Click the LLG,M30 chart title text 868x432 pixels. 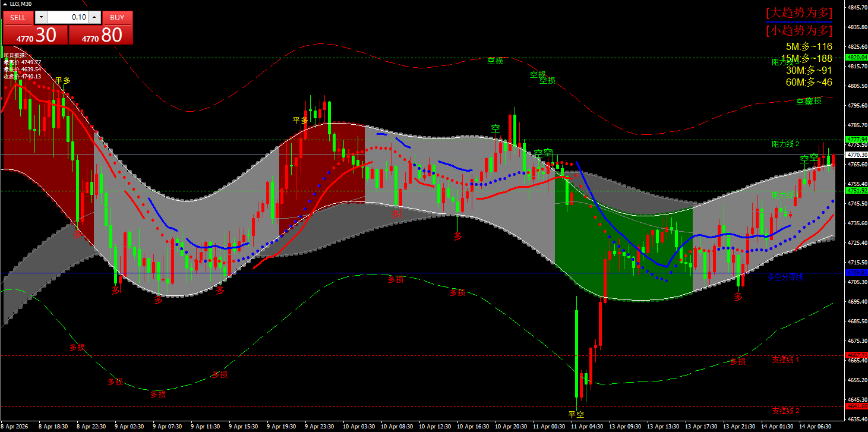point(21,4)
